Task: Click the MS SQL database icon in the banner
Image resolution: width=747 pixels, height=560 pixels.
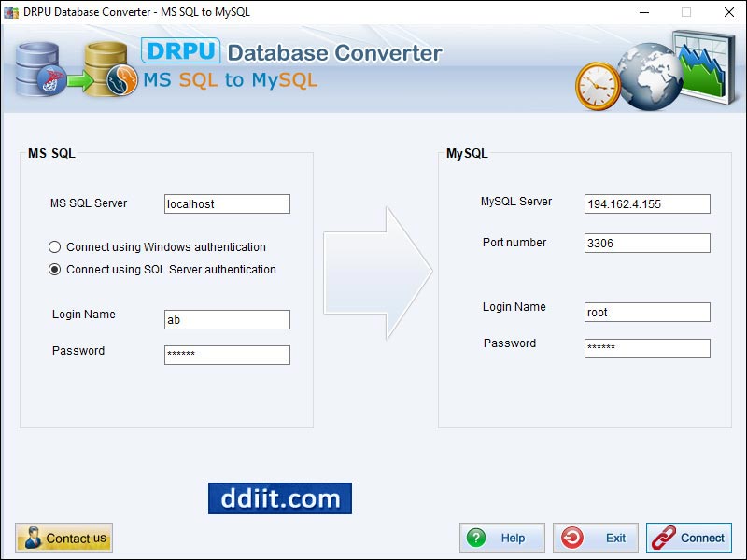Action: (x=35, y=70)
